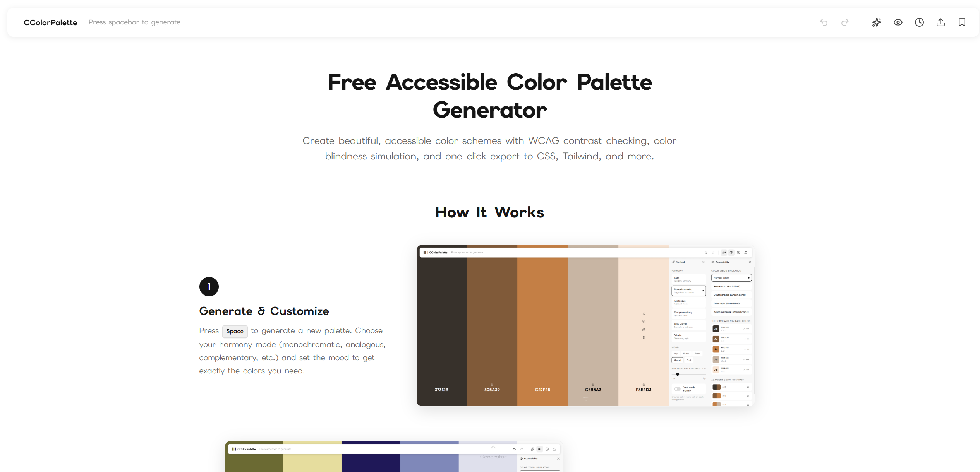Close the Accessibility panel

pyautogui.click(x=750, y=262)
